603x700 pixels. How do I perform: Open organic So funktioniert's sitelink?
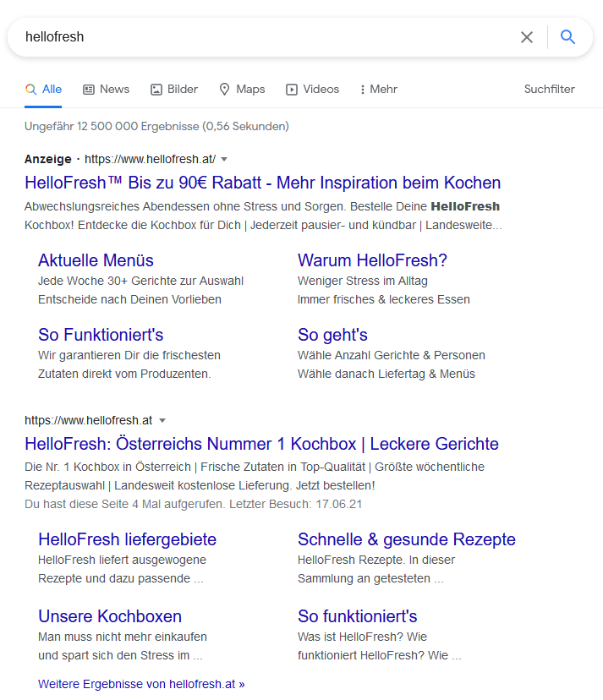[358, 616]
